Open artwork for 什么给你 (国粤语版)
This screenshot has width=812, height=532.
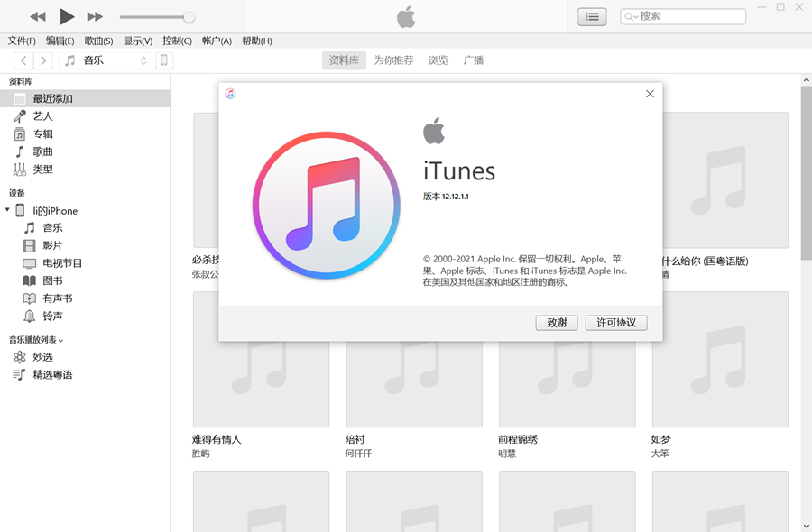coord(725,180)
